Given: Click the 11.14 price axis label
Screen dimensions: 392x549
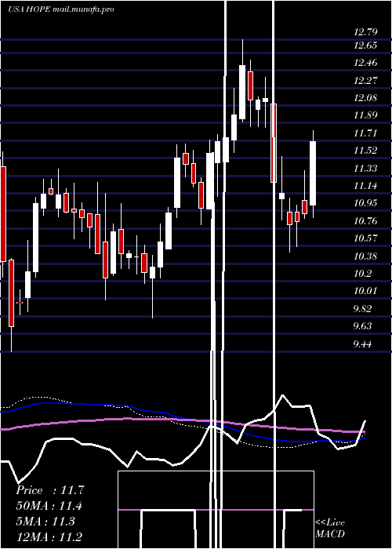Looking at the screenshot, I should (365, 186).
